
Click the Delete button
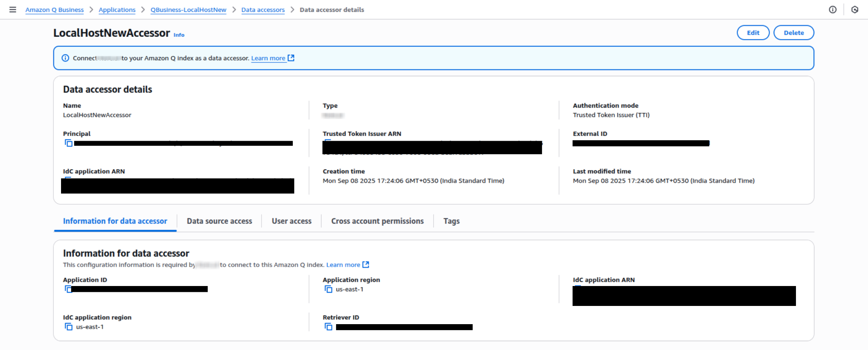click(x=793, y=33)
